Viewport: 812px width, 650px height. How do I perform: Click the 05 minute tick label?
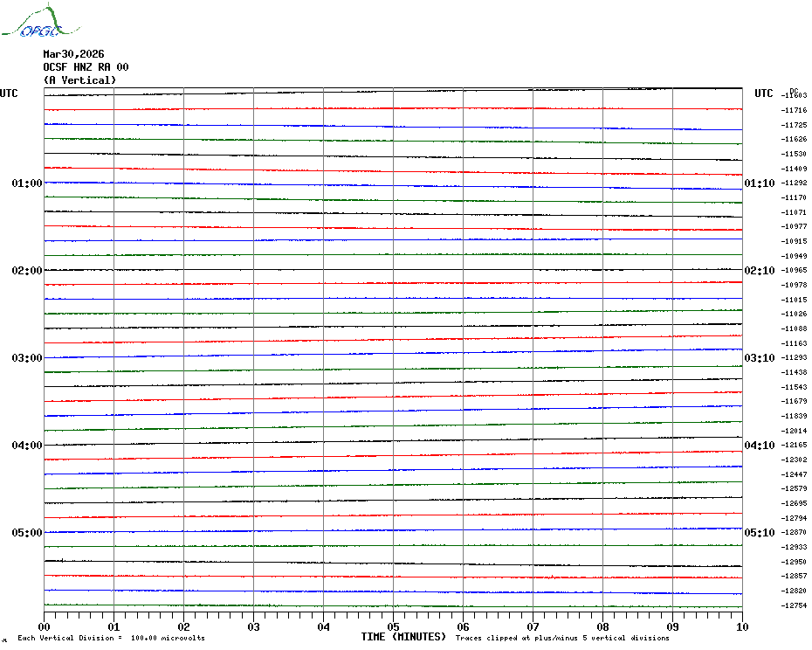393,627
